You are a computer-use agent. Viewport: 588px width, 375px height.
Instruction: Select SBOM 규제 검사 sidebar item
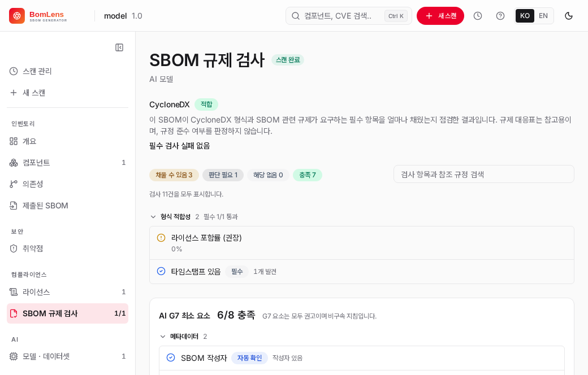point(67,313)
